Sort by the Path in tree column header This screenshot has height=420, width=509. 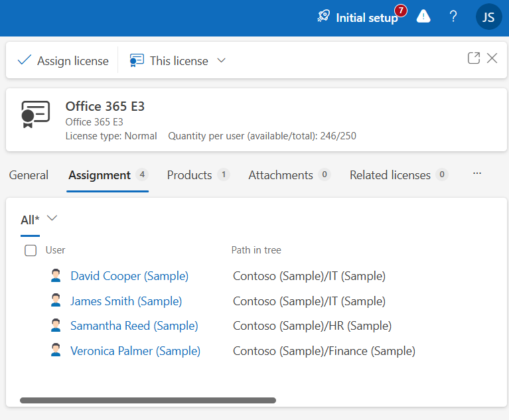pos(256,250)
